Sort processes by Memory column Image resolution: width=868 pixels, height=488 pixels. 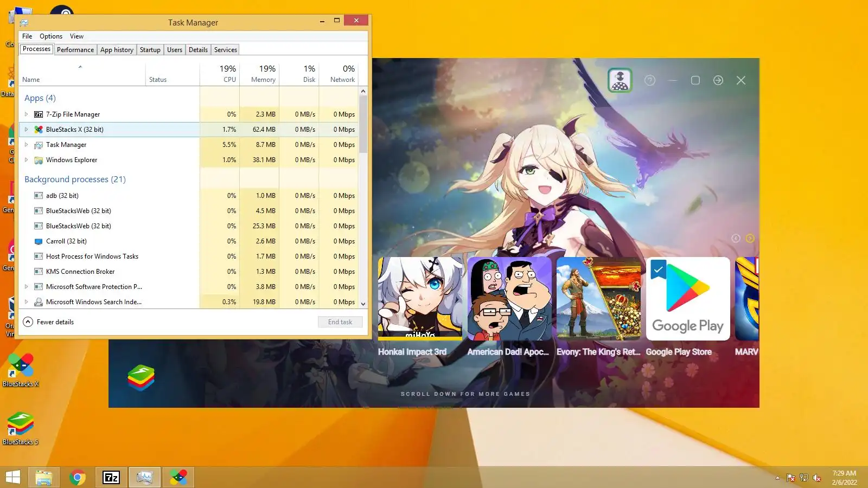(x=259, y=74)
